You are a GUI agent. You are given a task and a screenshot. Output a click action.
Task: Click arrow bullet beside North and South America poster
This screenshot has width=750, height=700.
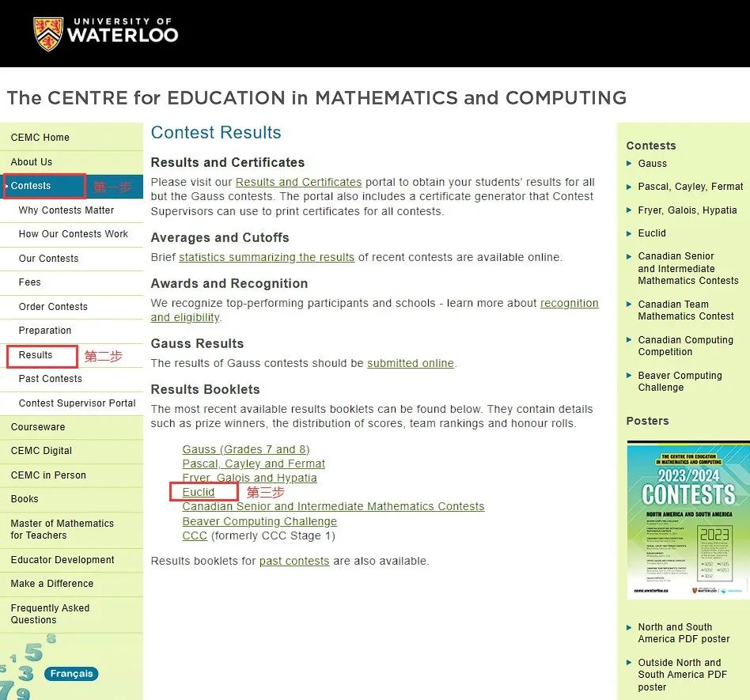click(629, 627)
